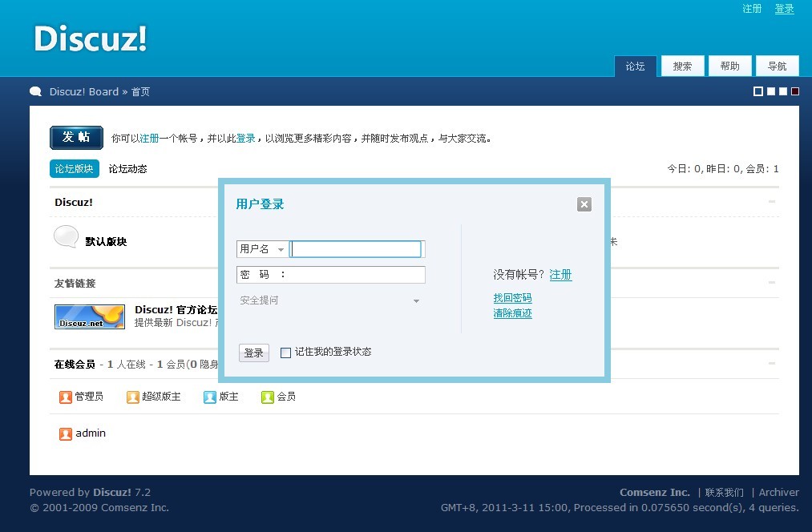
Task: Select the dark red style swatch
Action: tap(795, 91)
